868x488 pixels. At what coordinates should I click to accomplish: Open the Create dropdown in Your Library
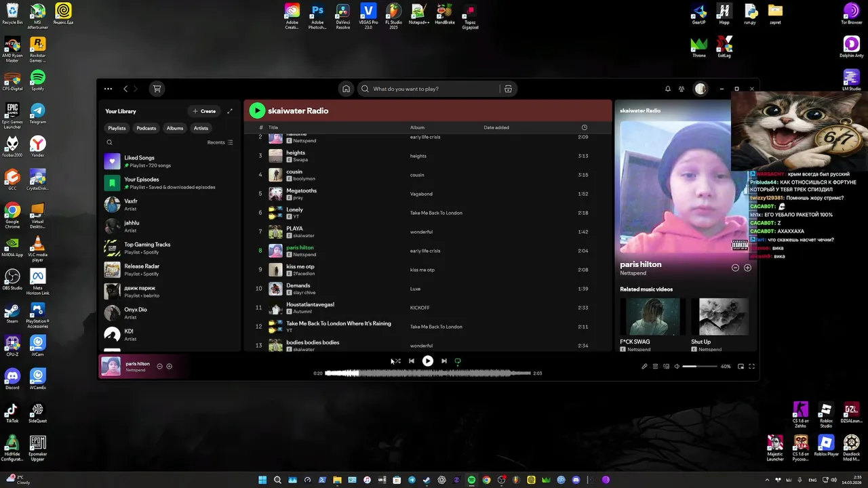point(204,111)
